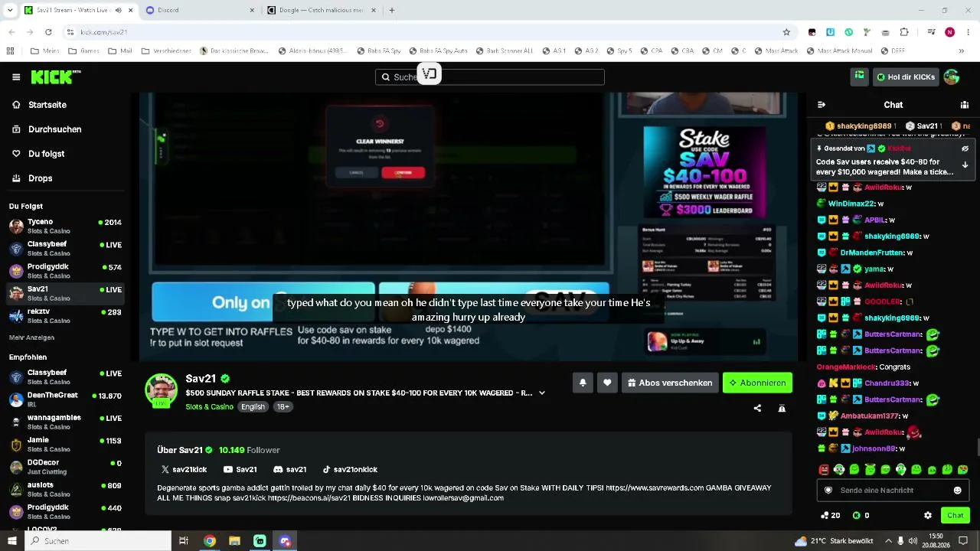The width and height of the screenshot is (980, 551).
Task: Open the Windows notification center
Action: [x=963, y=541]
